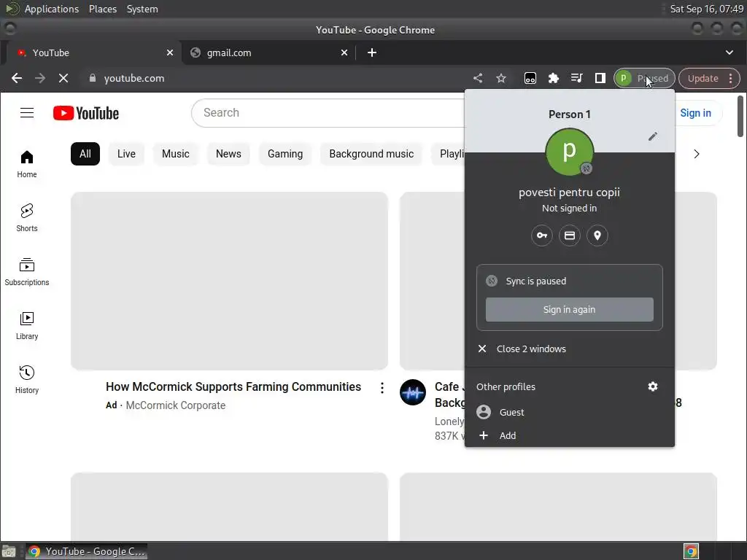Click the Cafe channel avatar icon

tap(413, 392)
